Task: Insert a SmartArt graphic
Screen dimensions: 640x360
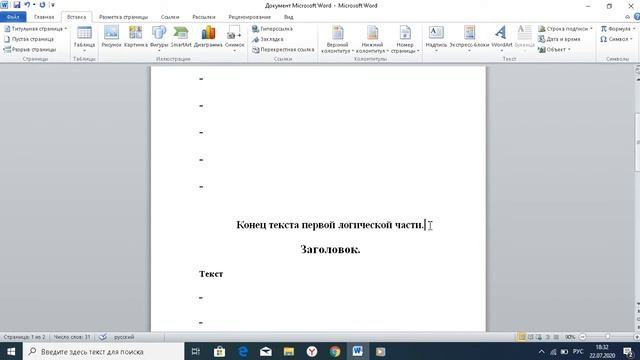Action: (x=181, y=37)
